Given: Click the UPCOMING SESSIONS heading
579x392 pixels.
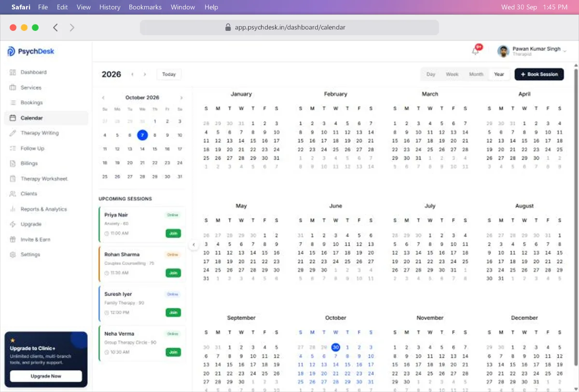Looking at the screenshot, I should click(125, 199).
